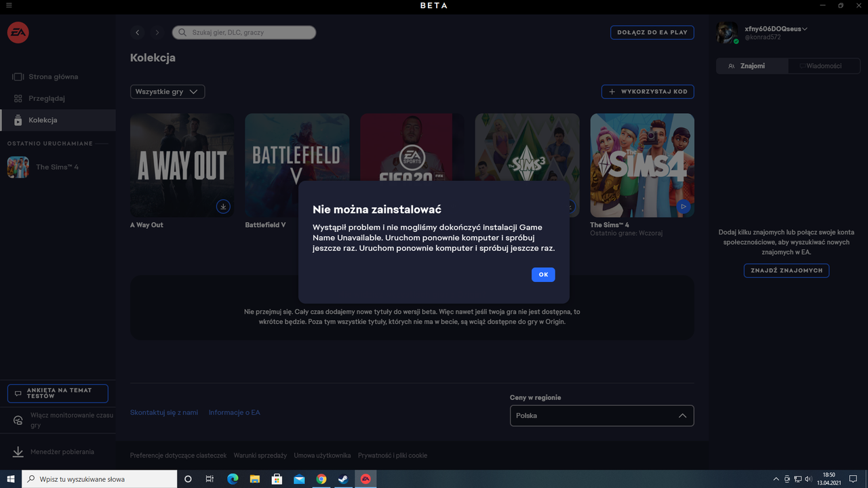Open Przeglądaj in the sidebar

58,98
